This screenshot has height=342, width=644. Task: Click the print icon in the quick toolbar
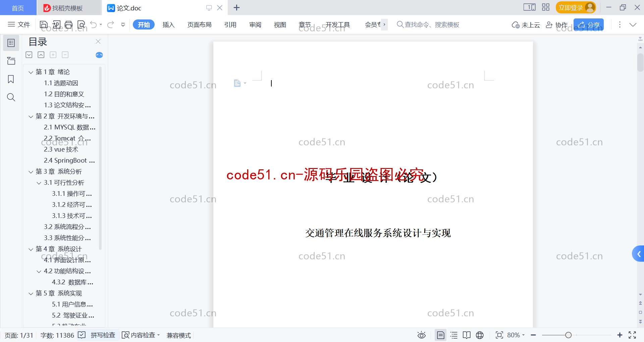pyautogui.click(x=69, y=24)
